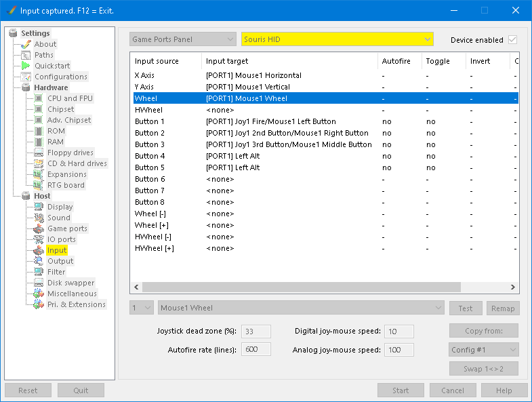Select the X Axis input row

326,75
